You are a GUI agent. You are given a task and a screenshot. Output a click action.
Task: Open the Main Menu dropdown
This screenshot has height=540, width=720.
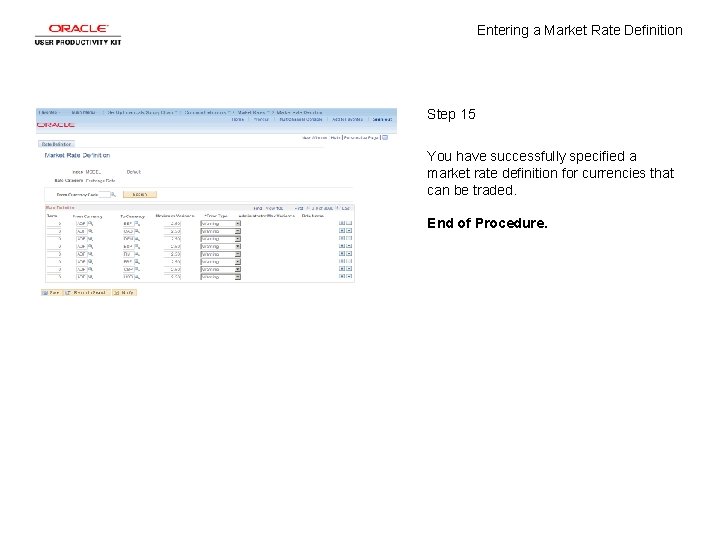click(x=84, y=112)
